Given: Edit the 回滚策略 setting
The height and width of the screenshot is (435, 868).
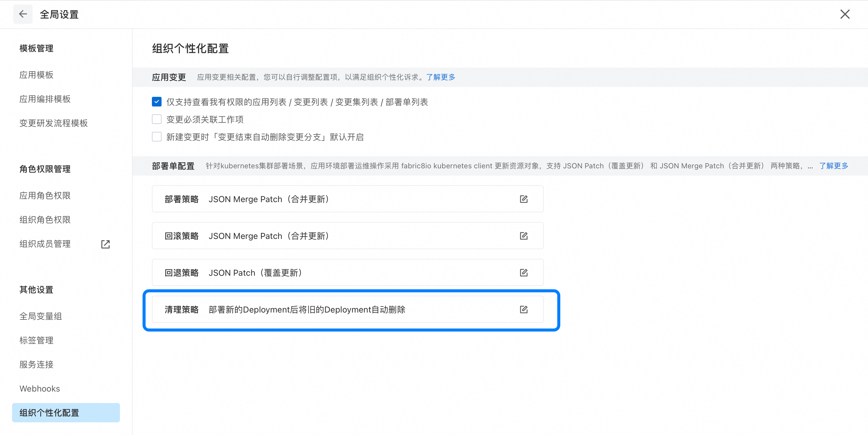Looking at the screenshot, I should coord(523,236).
